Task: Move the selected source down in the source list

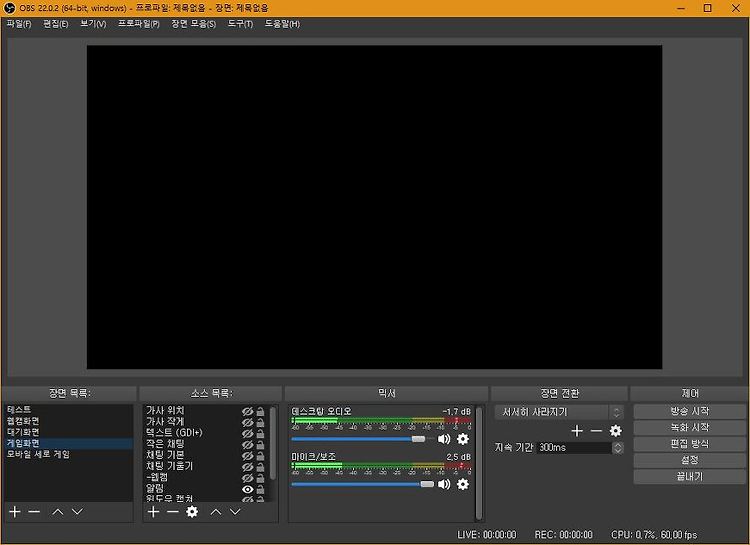Action: [x=235, y=512]
